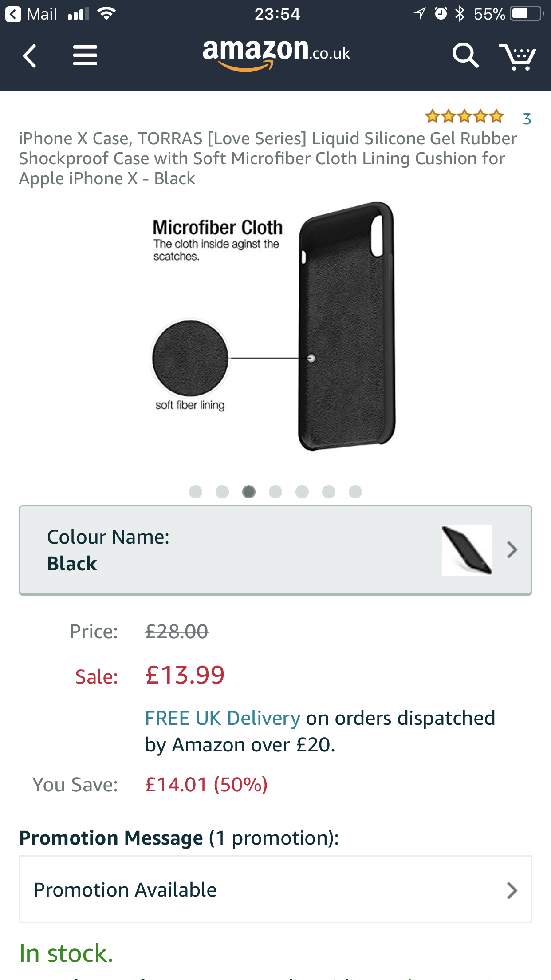Open the 3 customer reviews link
Image resolution: width=551 pixels, height=980 pixels.
tap(527, 119)
